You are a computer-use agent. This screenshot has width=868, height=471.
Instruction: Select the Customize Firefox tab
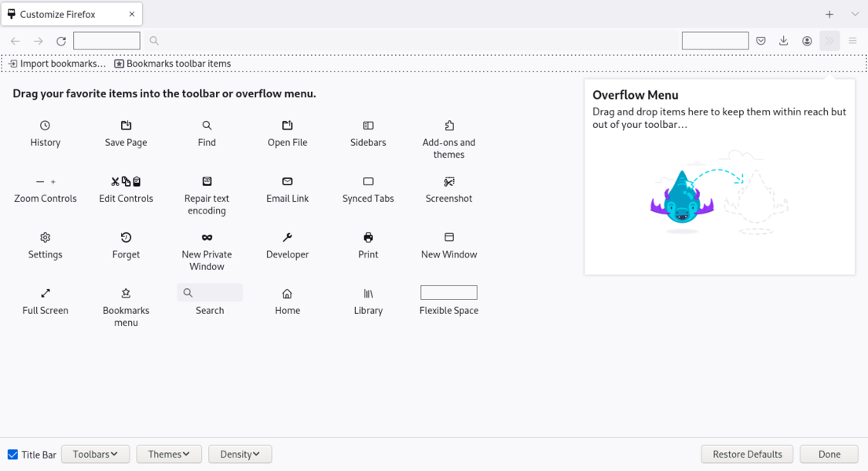click(x=72, y=14)
